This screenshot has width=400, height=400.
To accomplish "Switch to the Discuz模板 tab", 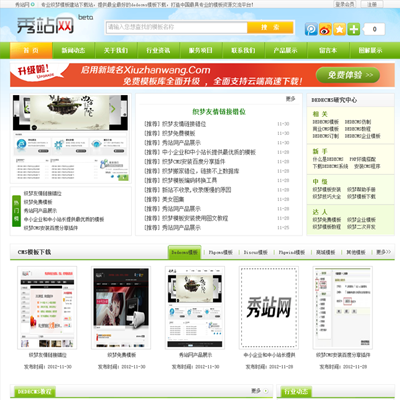I will click(x=255, y=252).
